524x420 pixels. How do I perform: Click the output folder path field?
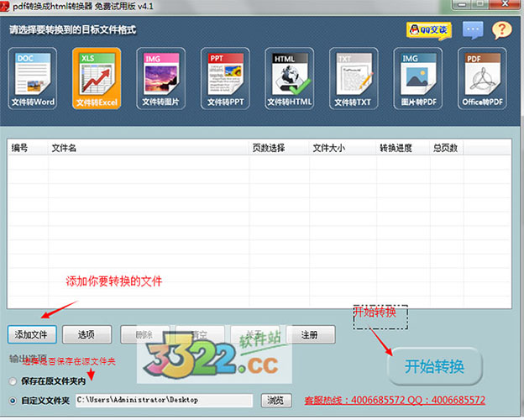pos(164,401)
